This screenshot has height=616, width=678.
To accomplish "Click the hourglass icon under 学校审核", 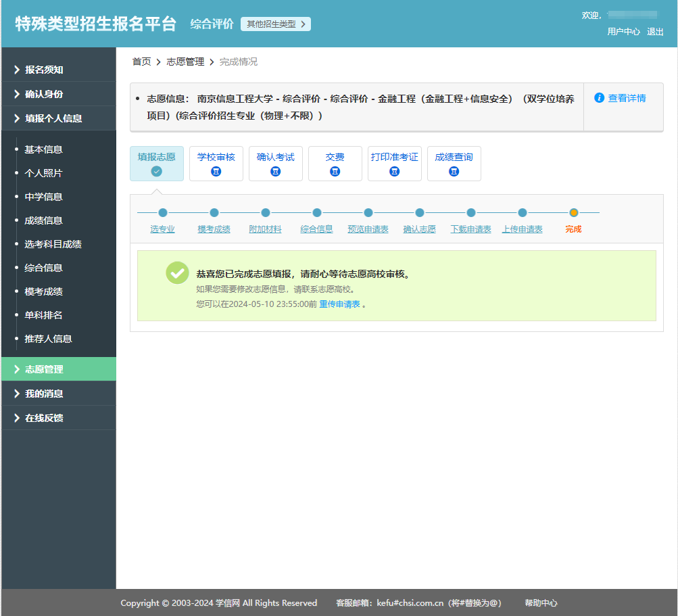I will 216,171.
